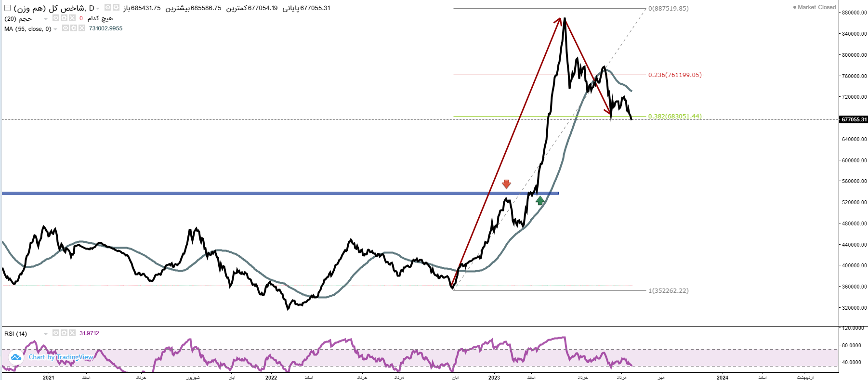Hide the volume (20) indicator

coord(56,18)
